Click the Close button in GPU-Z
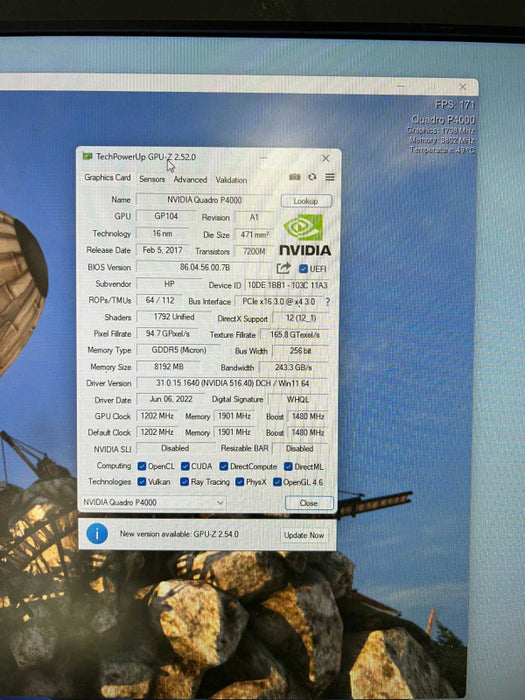This screenshot has height=700, width=525. (309, 503)
